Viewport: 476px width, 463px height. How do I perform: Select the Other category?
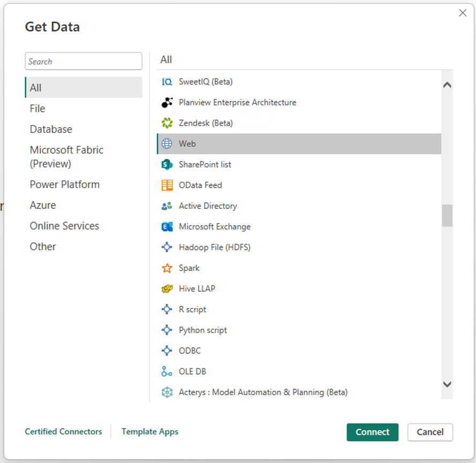point(84,246)
